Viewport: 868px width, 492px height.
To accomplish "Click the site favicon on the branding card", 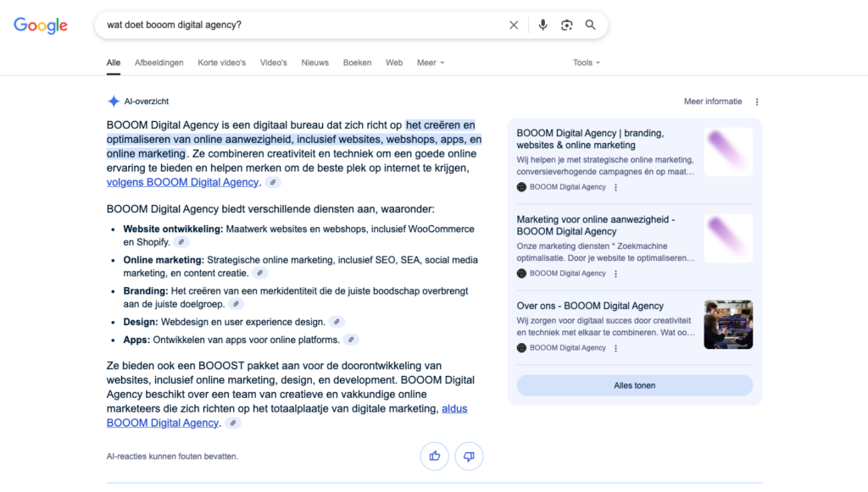I will click(x=521, y=187).
